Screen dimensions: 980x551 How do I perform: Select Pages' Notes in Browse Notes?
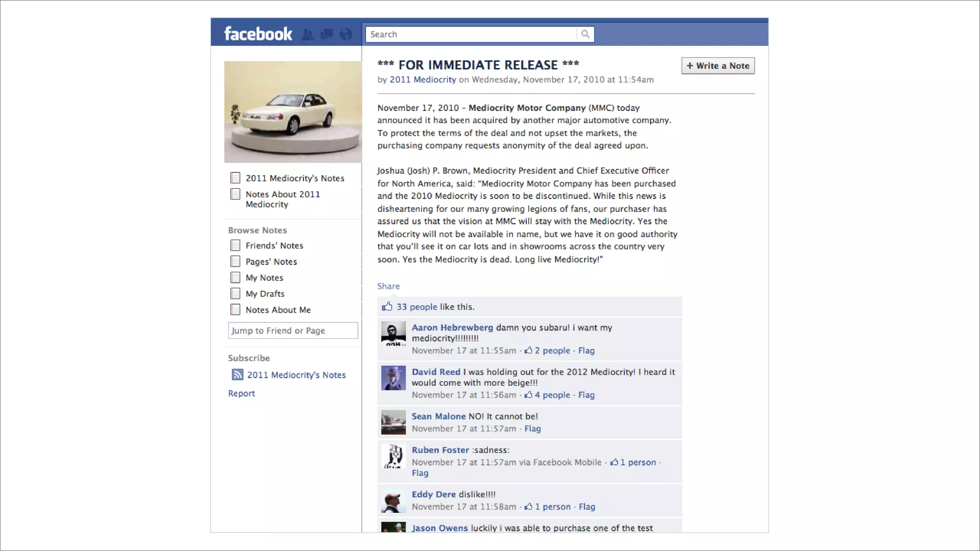(x=271, y=262)
